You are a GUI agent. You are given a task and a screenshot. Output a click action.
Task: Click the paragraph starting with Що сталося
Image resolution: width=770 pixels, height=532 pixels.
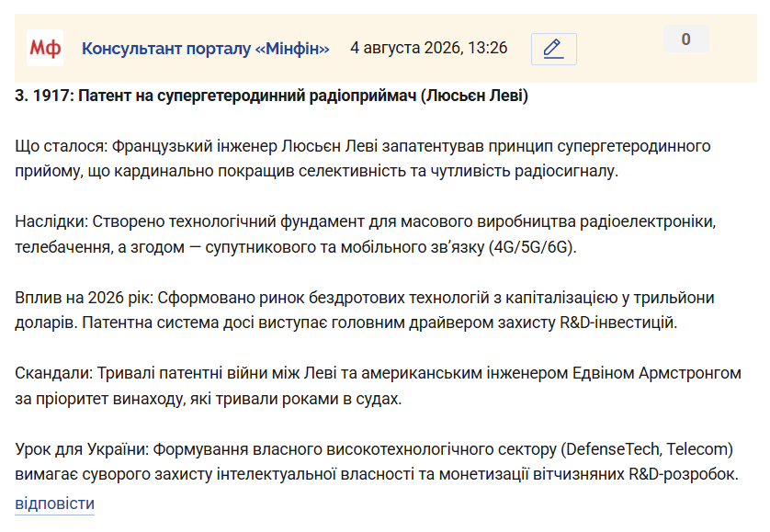pyautogui.click(x=362, y=158)
